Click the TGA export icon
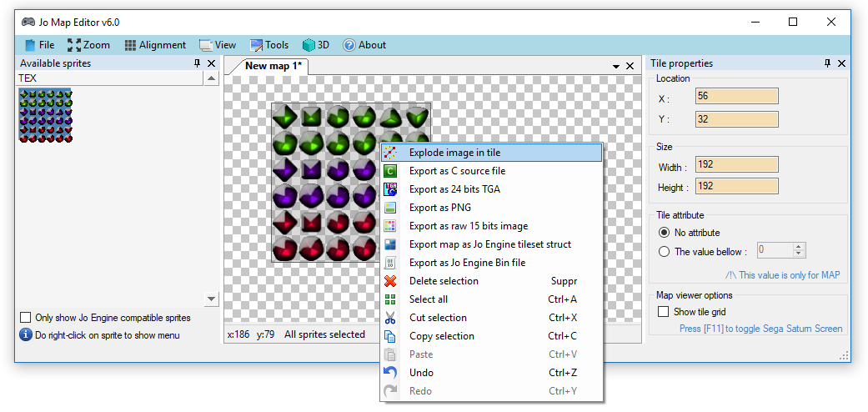The width and height of the screenshot is (868, 412). (390, 189)
